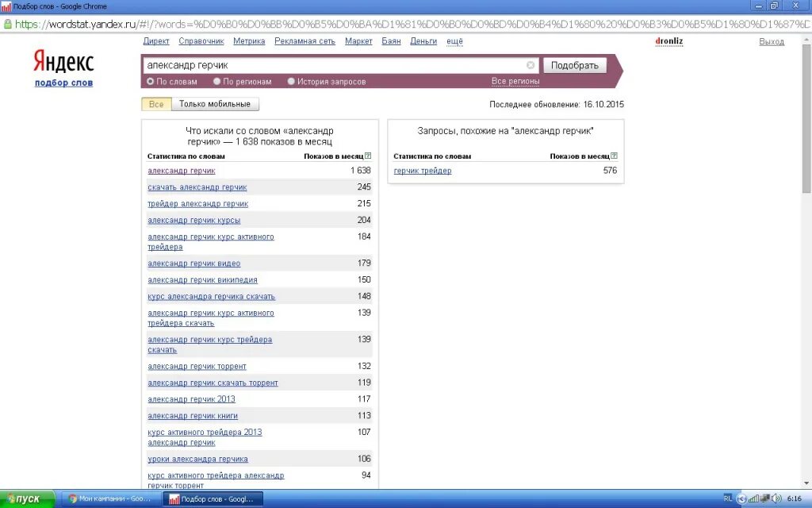Click the system tray clock 6:16
Viewport: 812px width, 508px height.
coord(795,498)
